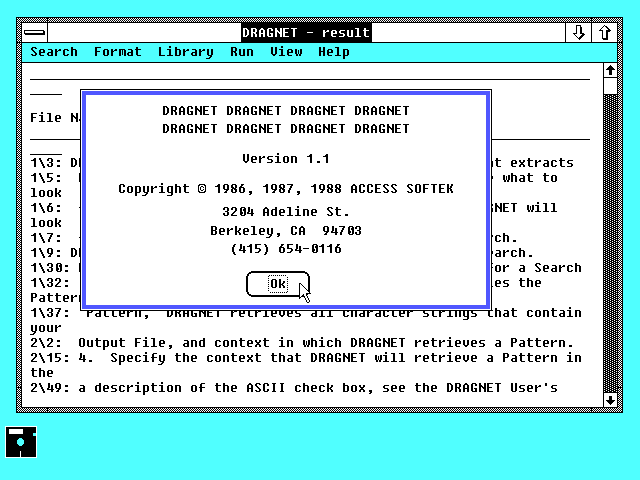Open the DRAGNET window control menu box

click(35, 32)
